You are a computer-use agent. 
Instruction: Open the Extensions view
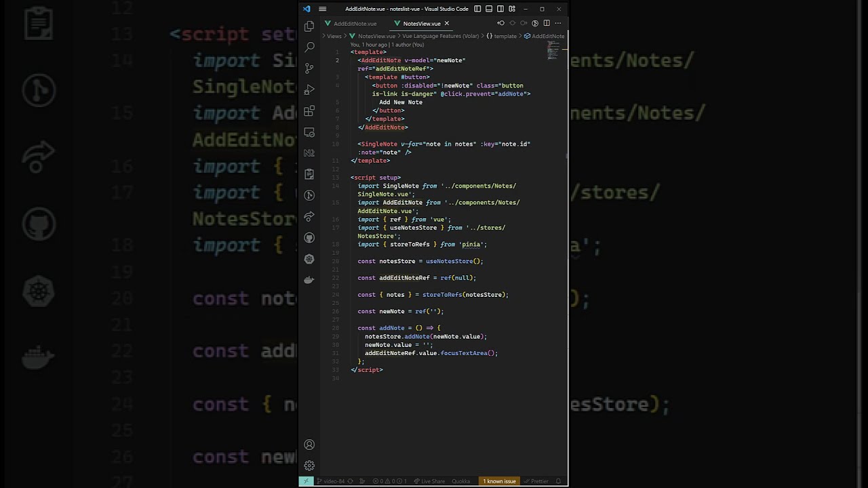pos(309,110)
